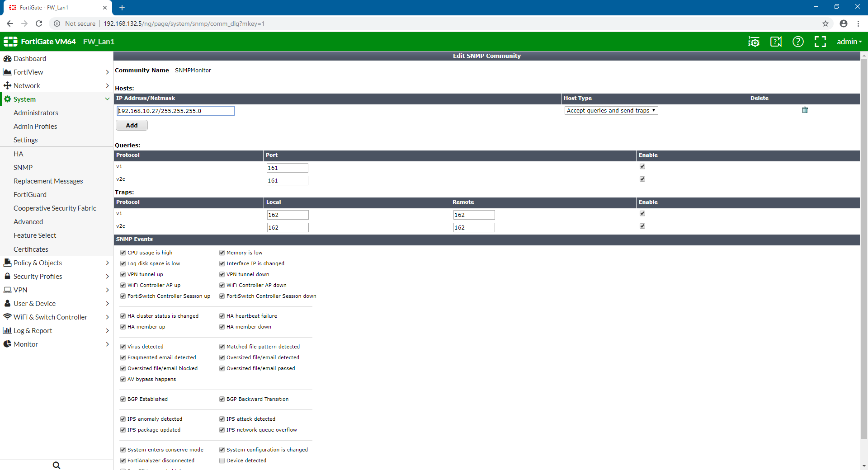Toggle the v2c queries Enable checkbox
This screenshot has width=868, height=470.
pyautogui.click(x=642, y=179)
